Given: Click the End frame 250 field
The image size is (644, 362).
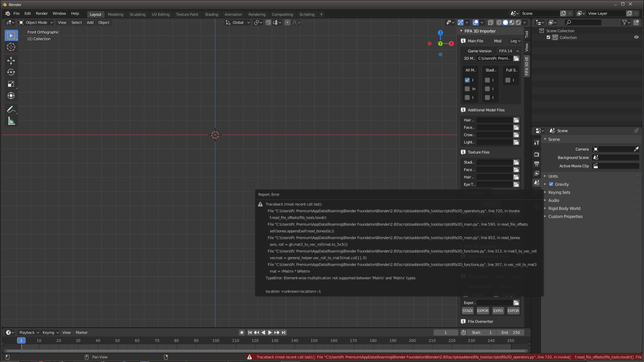Looking at the screenshot, I should point(511,333).
